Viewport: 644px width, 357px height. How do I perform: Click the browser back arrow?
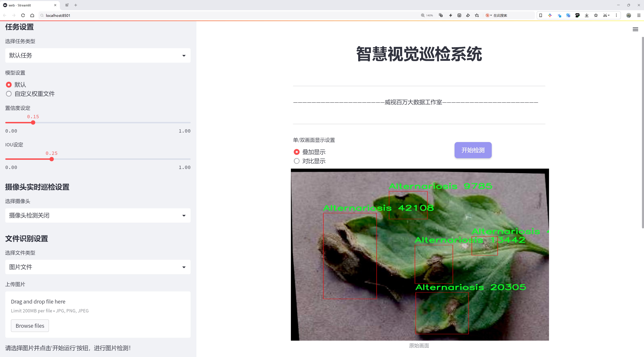[5, 15]
